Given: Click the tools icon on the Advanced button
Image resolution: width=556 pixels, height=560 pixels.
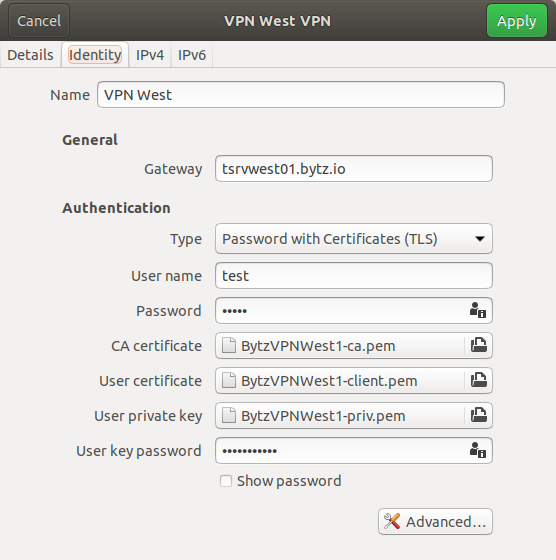Looking at the screenshot, I should [x=392, y=521].
